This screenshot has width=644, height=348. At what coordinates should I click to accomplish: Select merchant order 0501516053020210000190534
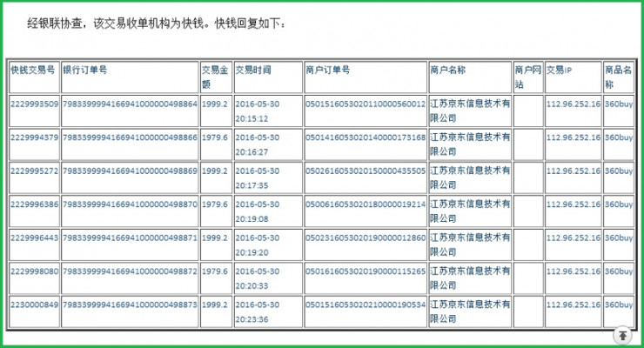[366, 304]
